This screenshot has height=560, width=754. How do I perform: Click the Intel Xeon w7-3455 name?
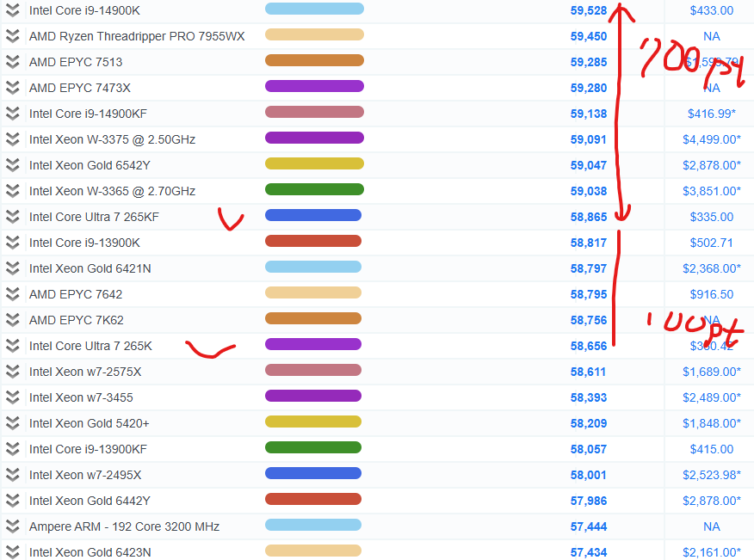click(81, 397)
